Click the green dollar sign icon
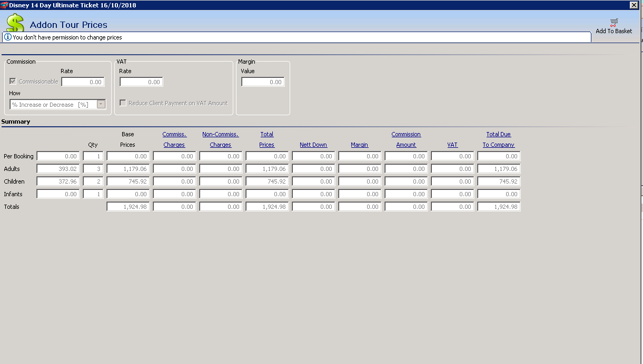 (x=15, y=23)
